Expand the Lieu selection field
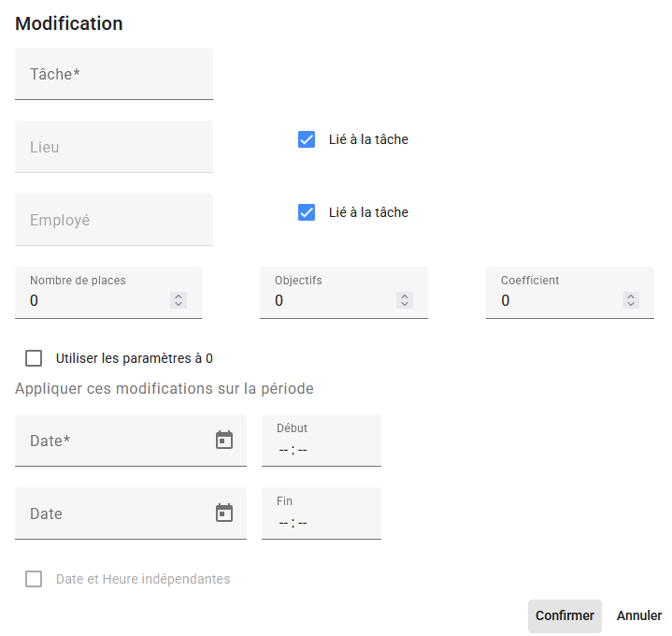The height and width of the screenshot is (636, 672). click(x=113, y=147)
